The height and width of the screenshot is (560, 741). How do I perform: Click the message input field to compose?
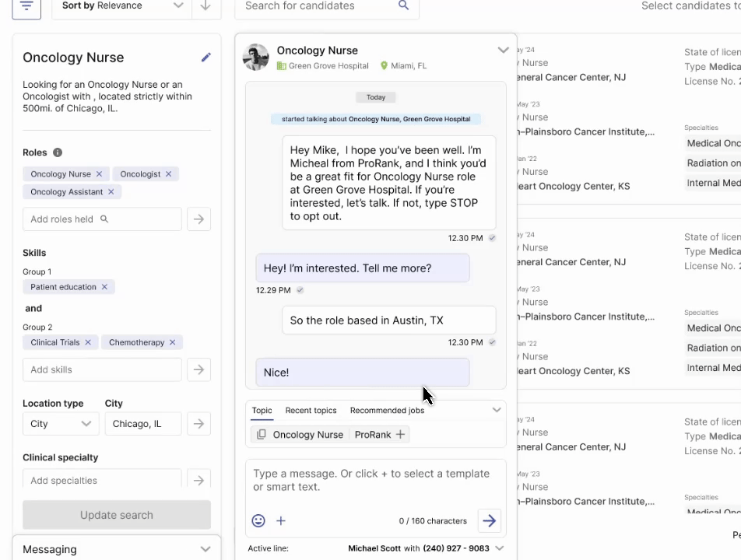click(374, 480)
